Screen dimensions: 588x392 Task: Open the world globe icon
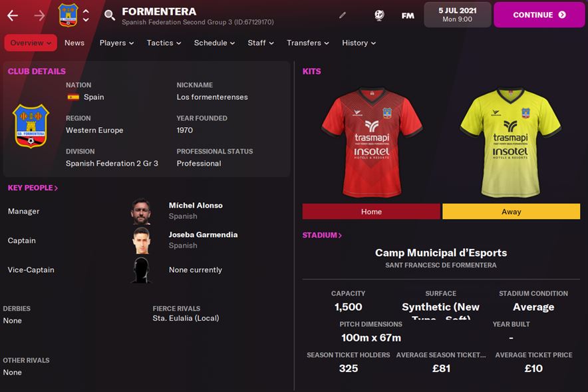click(x=379, y=15)
